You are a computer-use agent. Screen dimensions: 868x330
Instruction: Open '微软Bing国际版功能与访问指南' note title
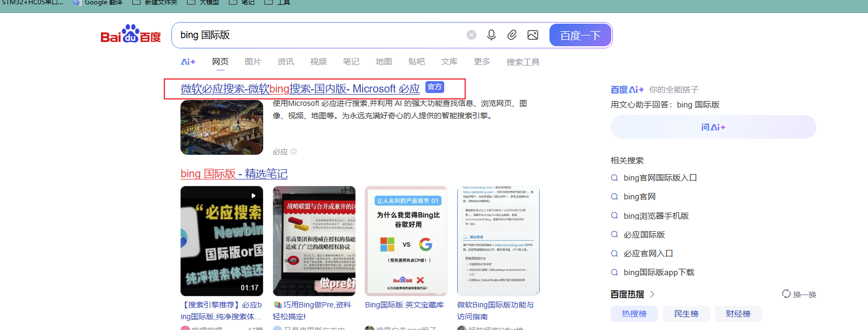(x=496, y=311)
